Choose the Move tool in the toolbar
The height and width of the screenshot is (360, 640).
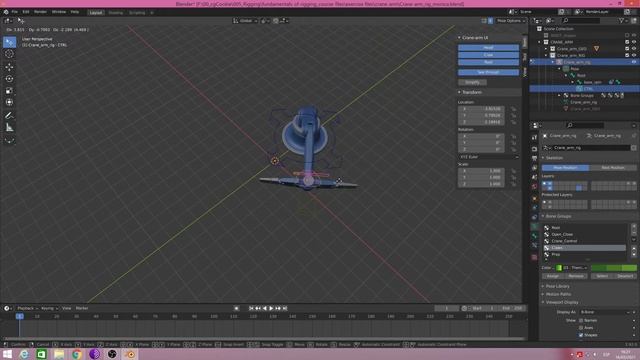9,67
